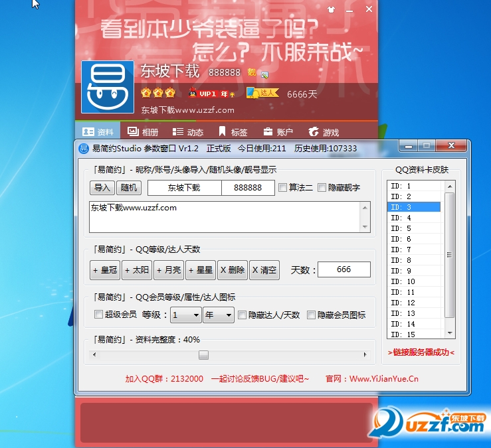The height and width of the screenshot is (448, 491).
Task: Select skin ID: 8
Action: pos(414,260)
